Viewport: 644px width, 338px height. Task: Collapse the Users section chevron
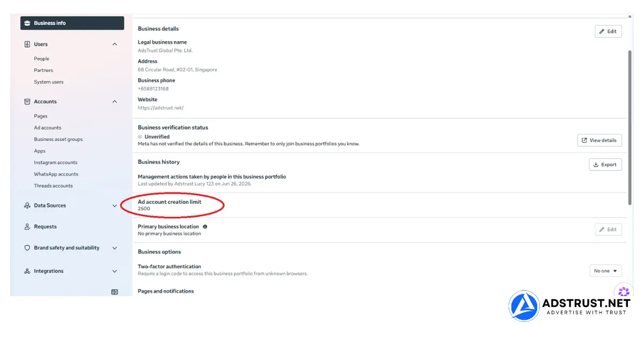click(x=114, y=44)
